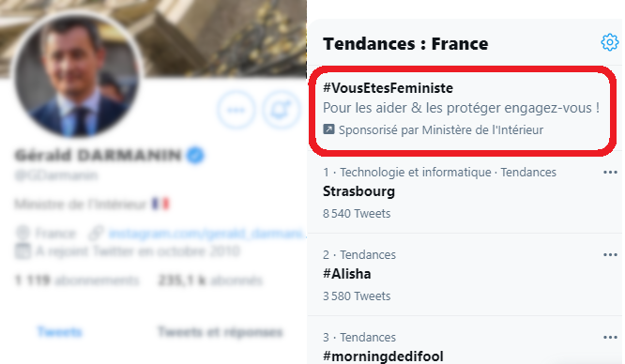This screenshot has height=364, width=625.
Task: Open the #Alisha trending hashtag
Action: coord(465,275)
